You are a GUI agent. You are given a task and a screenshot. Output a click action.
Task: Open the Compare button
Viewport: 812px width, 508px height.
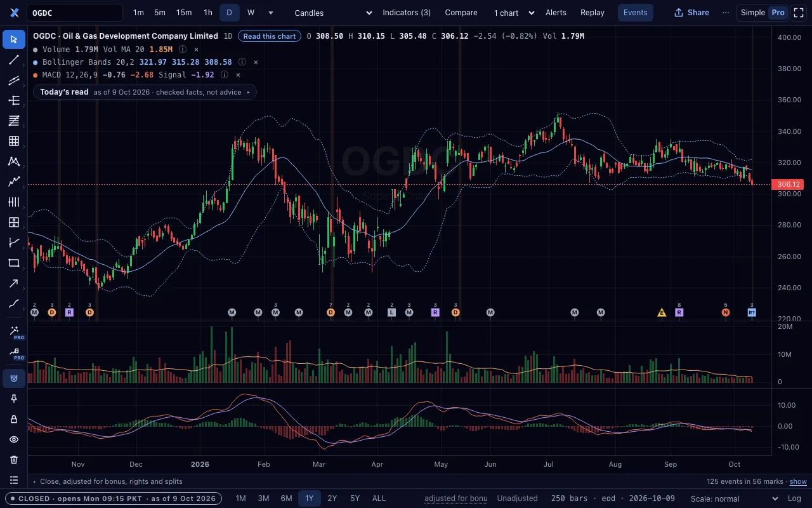tap(461, 13)
